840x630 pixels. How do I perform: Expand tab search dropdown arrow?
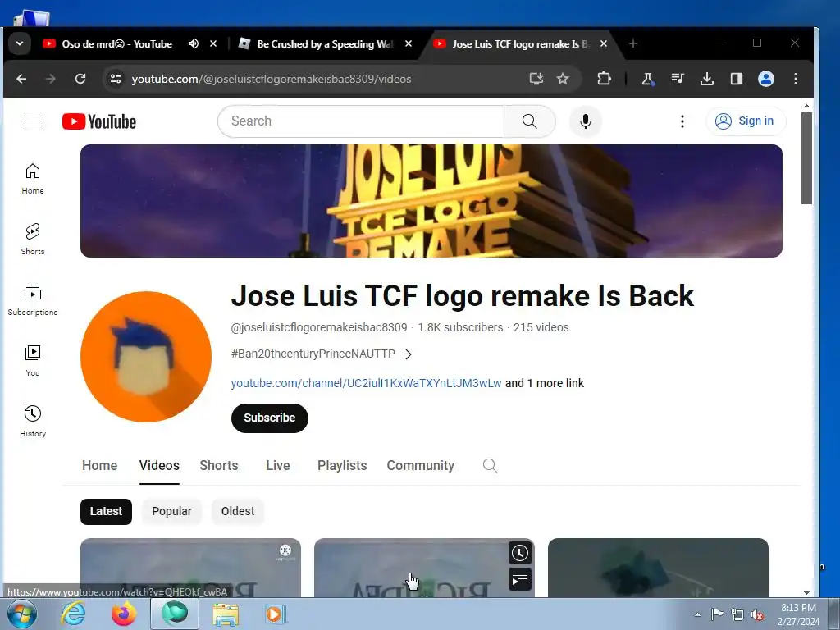(x=20, y=43)
